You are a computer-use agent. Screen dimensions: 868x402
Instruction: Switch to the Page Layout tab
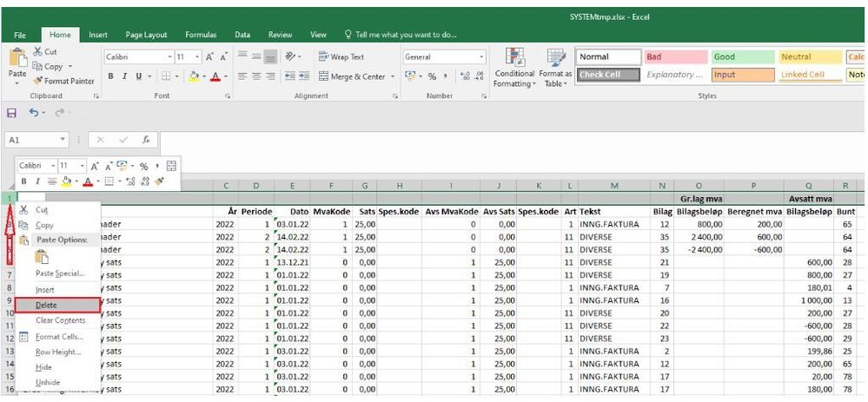pyautogui.click(x=146, y=35)
